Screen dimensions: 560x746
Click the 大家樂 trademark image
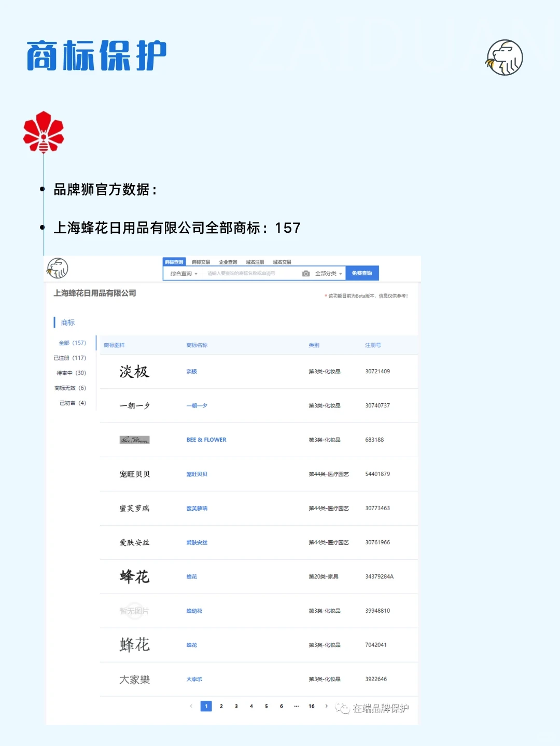tap(135, 680)
